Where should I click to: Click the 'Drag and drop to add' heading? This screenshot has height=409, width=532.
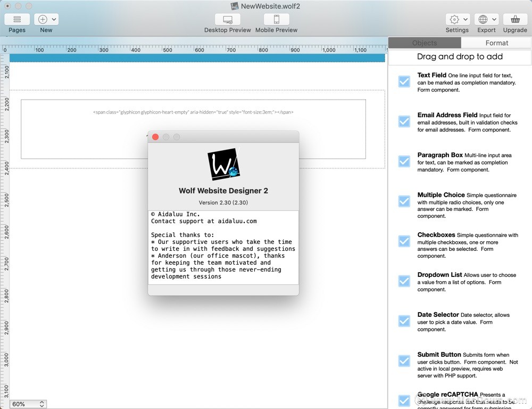click(460, 56)
